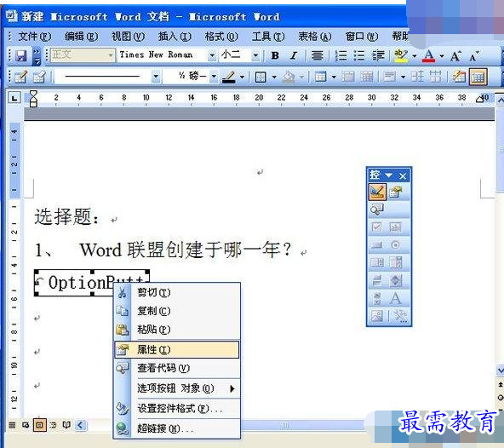504x448 pixels.
Task: Open the 正文 style dropdown
Action: tap(111, 55)
